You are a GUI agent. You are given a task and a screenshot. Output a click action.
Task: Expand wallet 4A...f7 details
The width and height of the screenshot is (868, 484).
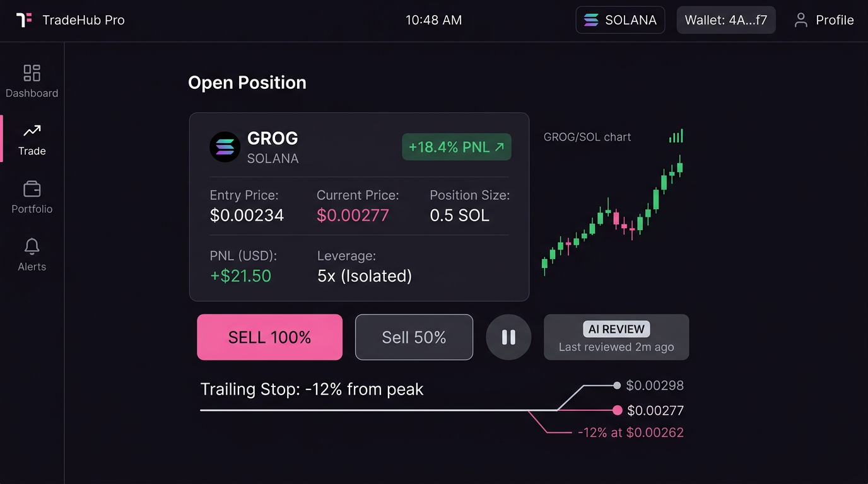pos(726,20)
